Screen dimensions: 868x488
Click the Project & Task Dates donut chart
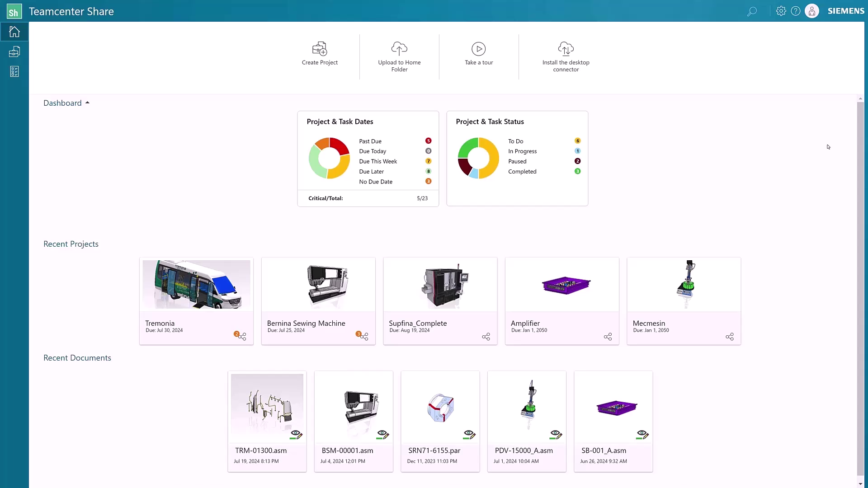click(x=329, y=158)
